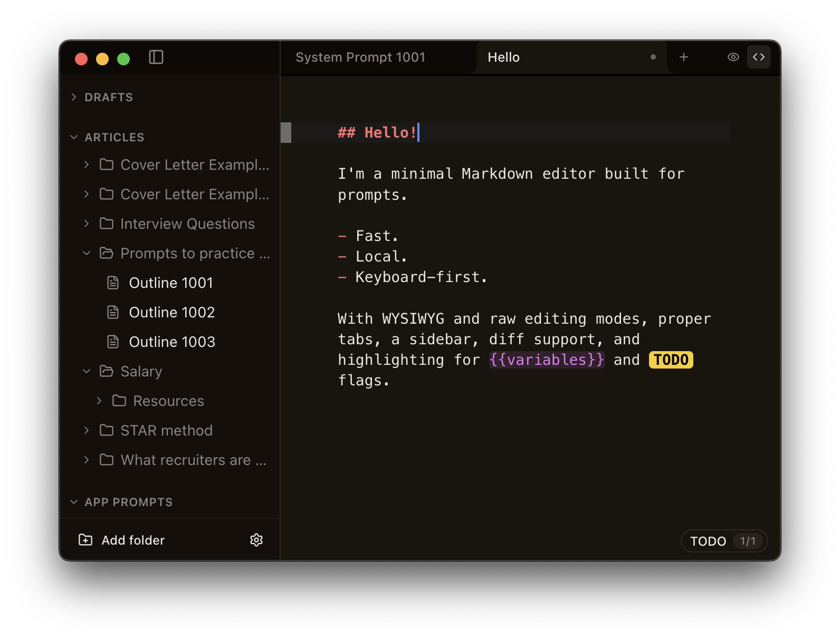The image size is (840, 639).
Task: Click the yellow TODO flag in text
Action: pos(671,360)
